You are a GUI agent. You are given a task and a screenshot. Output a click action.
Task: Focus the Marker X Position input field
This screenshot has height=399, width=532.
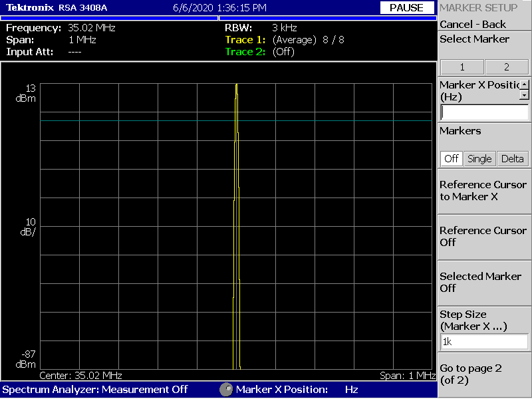pyautogui.click(x=484, y=112)
